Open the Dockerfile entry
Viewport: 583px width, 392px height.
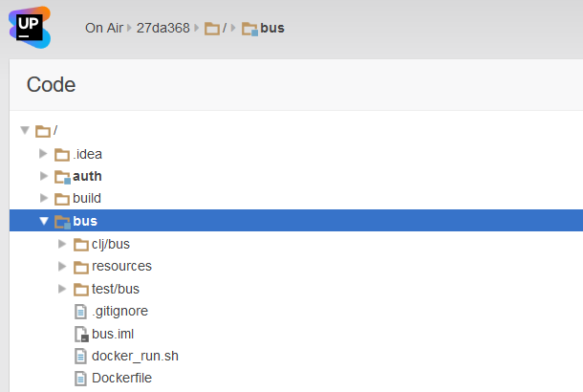coord(121,378)
